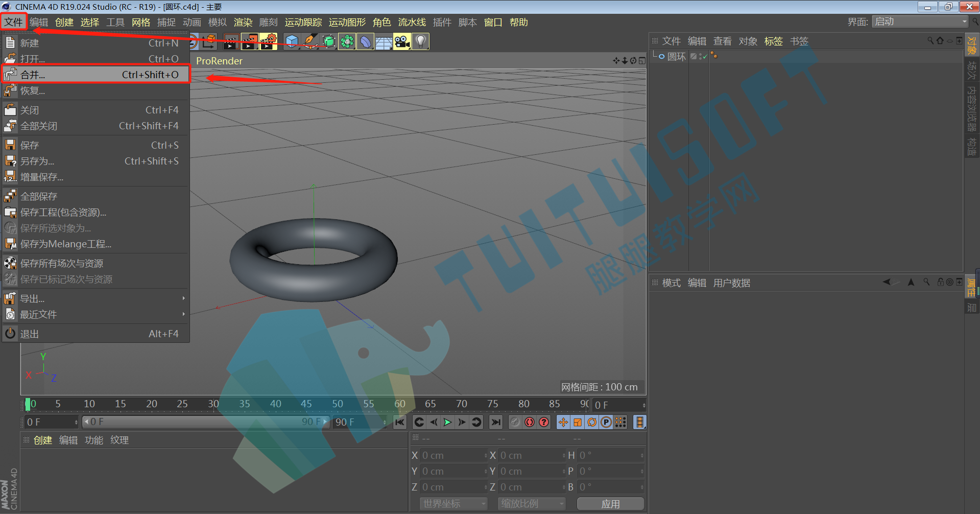The image size is (980, 514).
Task: Select the 圆环 object in Object Manager
Action: coord(677,56)
